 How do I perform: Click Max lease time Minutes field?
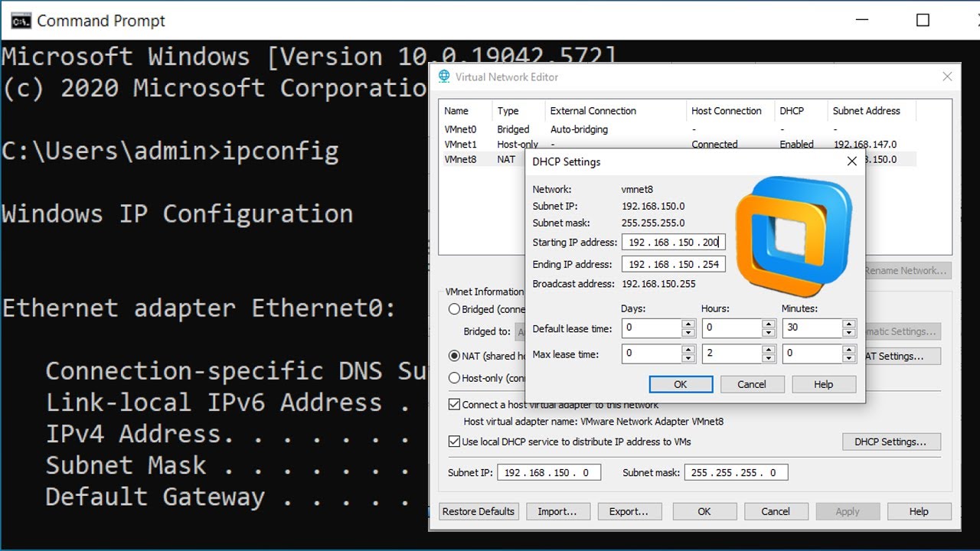(x=812, y=354)
